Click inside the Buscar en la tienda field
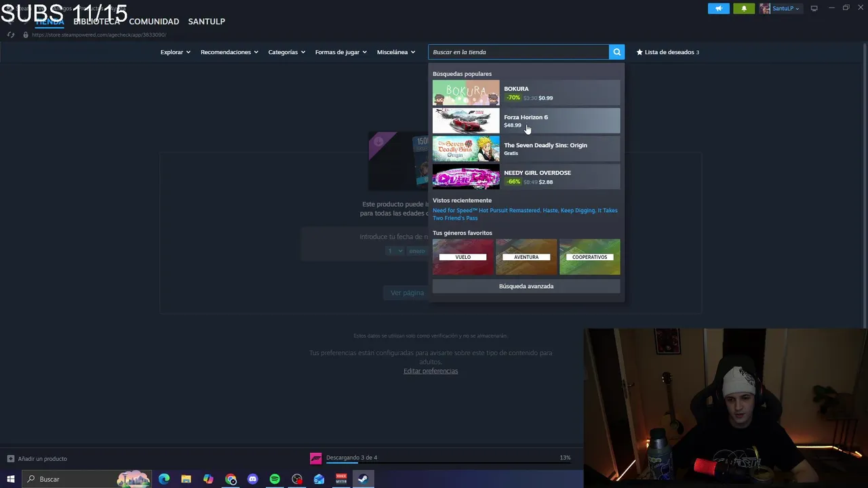Screen dimensions: 868x488 tap(519, 52)
